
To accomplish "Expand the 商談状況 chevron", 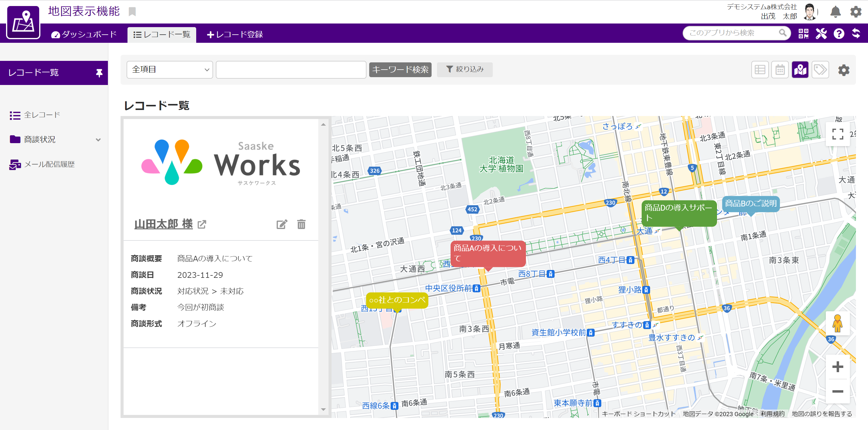I will [98, 140].
